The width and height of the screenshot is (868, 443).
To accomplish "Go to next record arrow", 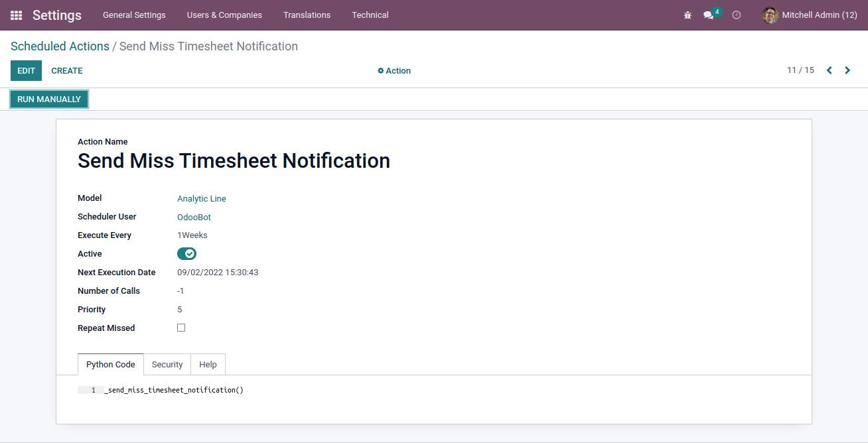I will (x=847, y=70).
